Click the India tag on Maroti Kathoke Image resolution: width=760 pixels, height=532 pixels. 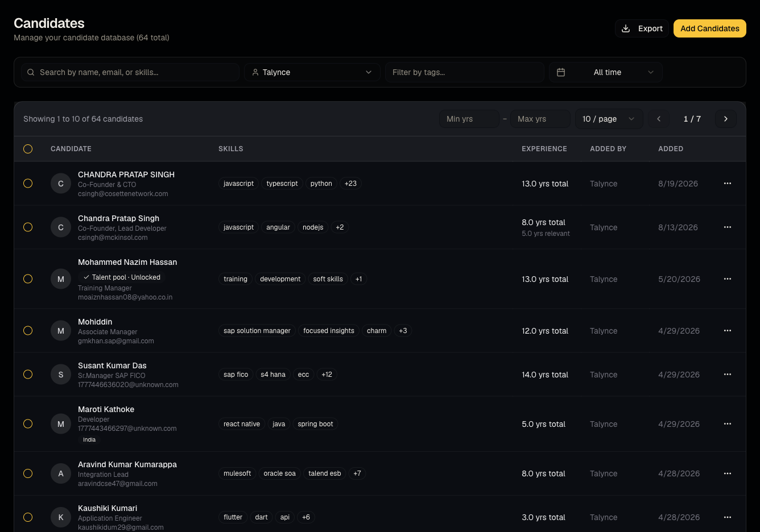tap(89, 439)
